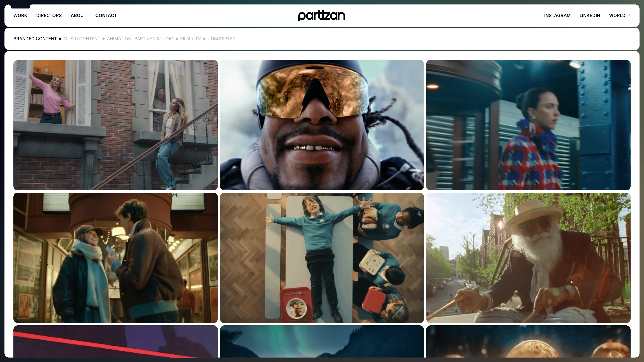Open the brick building window scene thumbnail
644x362 pixels.
click(x=116, y=125)
